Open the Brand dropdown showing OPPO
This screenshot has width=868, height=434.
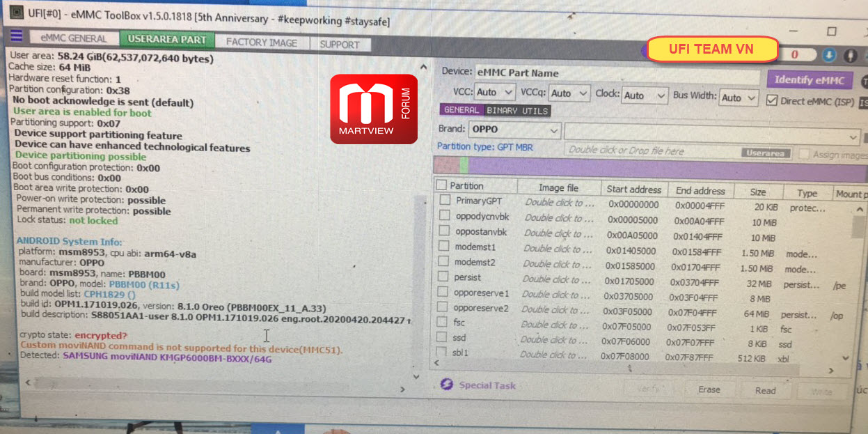tap(514, 130)
